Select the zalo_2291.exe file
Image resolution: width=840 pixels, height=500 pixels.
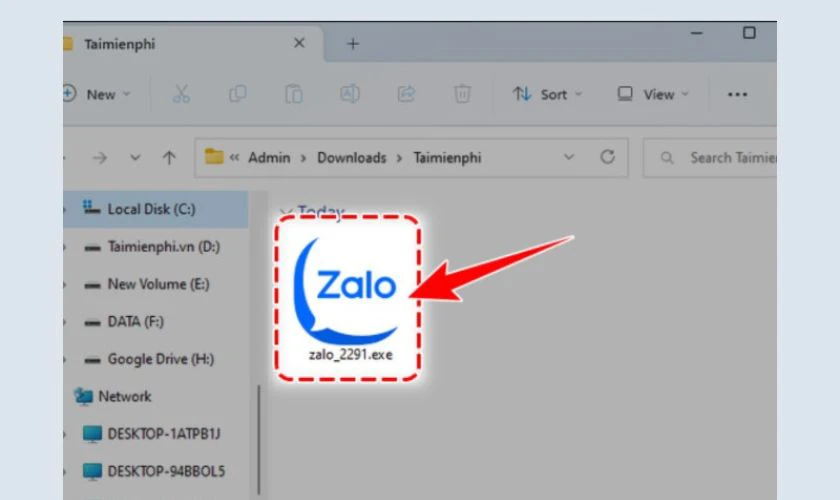[x=347, y=295]
